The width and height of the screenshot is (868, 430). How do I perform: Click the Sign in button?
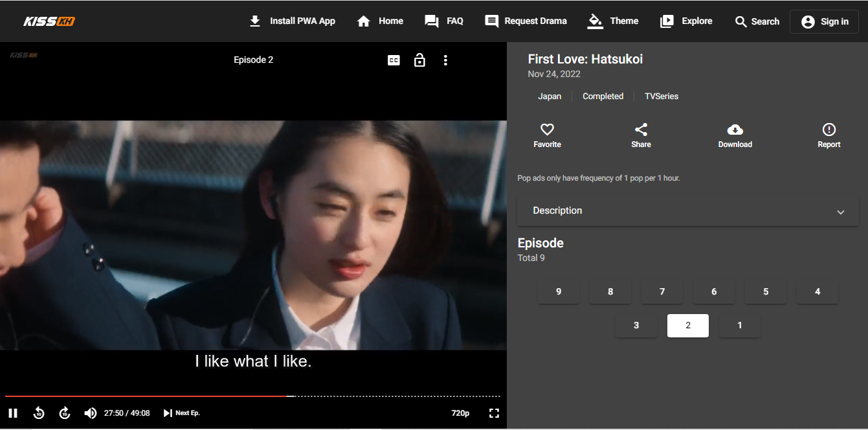pyautogui.click(x=824, y=21)
